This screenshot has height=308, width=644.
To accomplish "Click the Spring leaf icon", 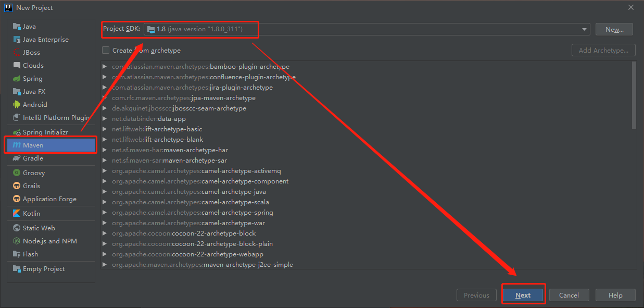I will coord(17,78).
